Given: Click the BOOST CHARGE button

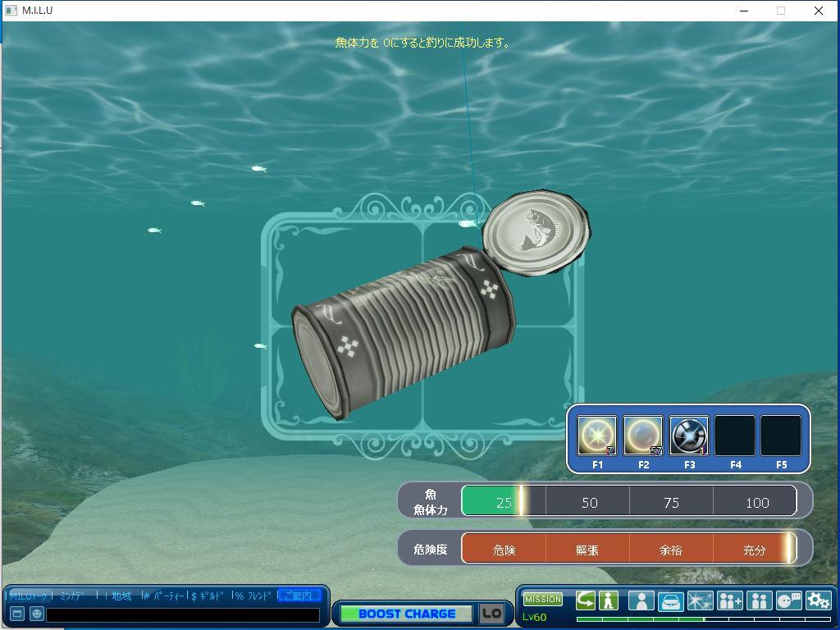Looking at the screenshot, I should point(407,614).
